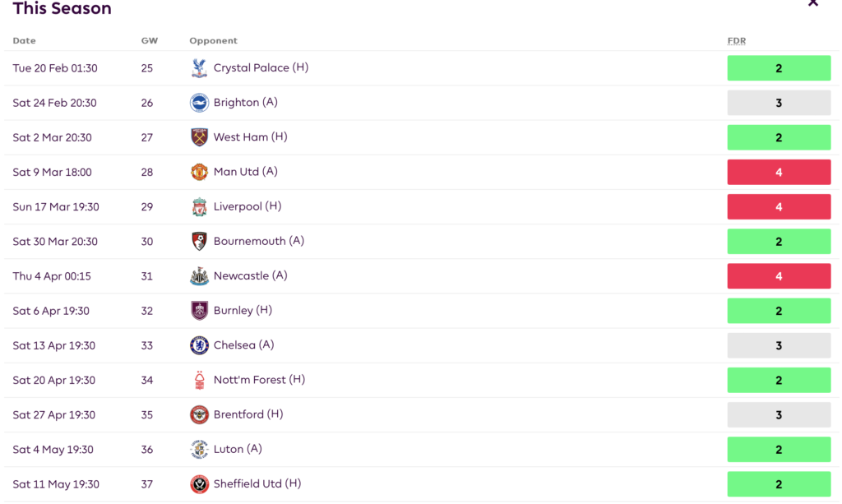842x504 pixels.
Task: Click the Brentford (H) opponent name
Action: (x=248, y=414)
